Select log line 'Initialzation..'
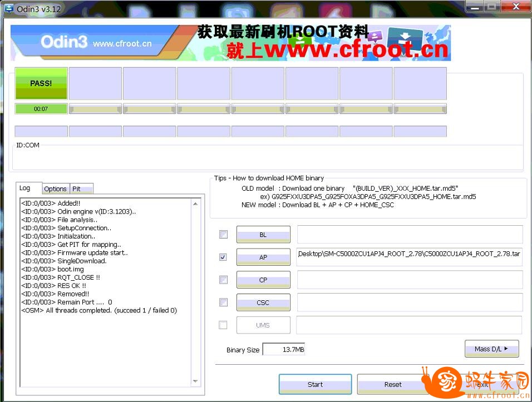Screen dimensions: 532x402 pyautogui.click(x=58, y=236)
